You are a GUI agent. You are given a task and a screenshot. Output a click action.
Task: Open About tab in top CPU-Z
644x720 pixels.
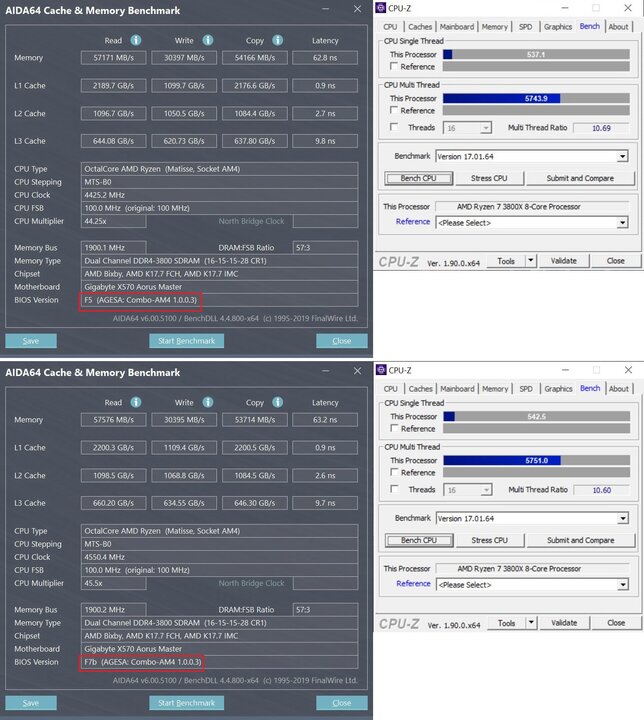click(618, 27)
